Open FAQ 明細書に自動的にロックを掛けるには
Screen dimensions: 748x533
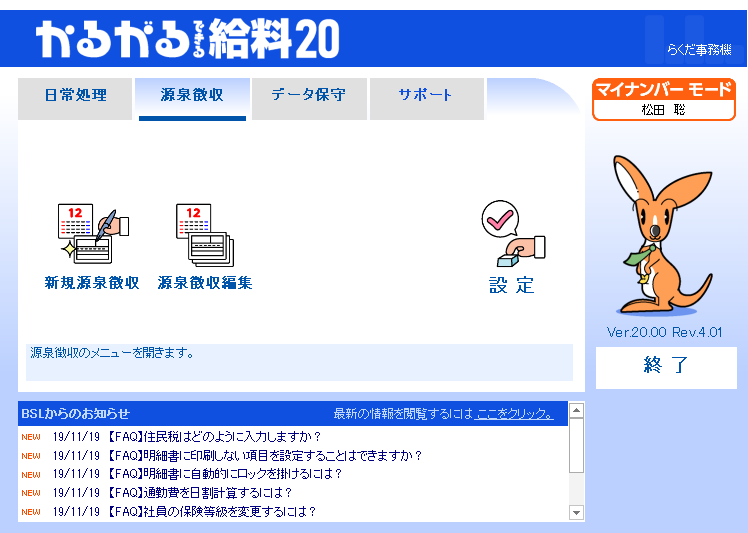223,474
